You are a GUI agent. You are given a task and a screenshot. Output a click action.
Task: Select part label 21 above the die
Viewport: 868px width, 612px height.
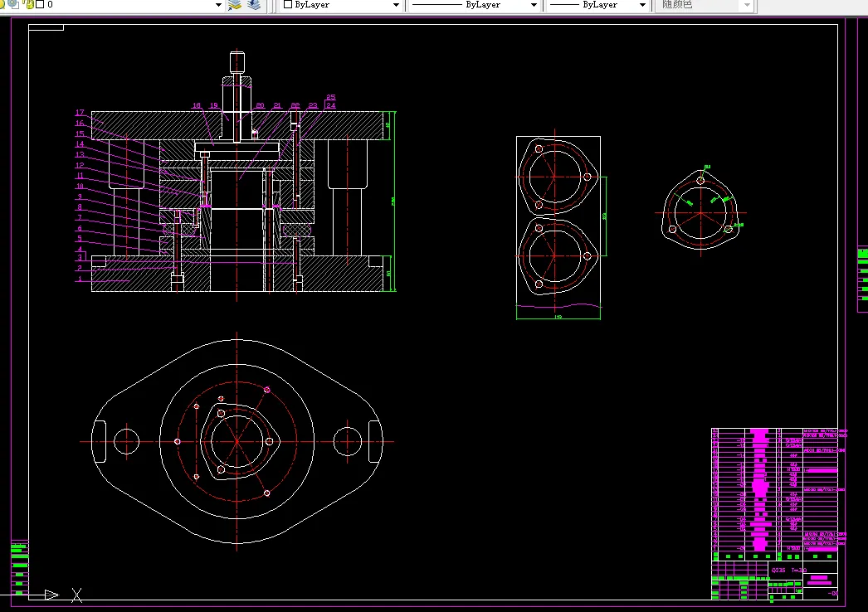tap(277, 105)
